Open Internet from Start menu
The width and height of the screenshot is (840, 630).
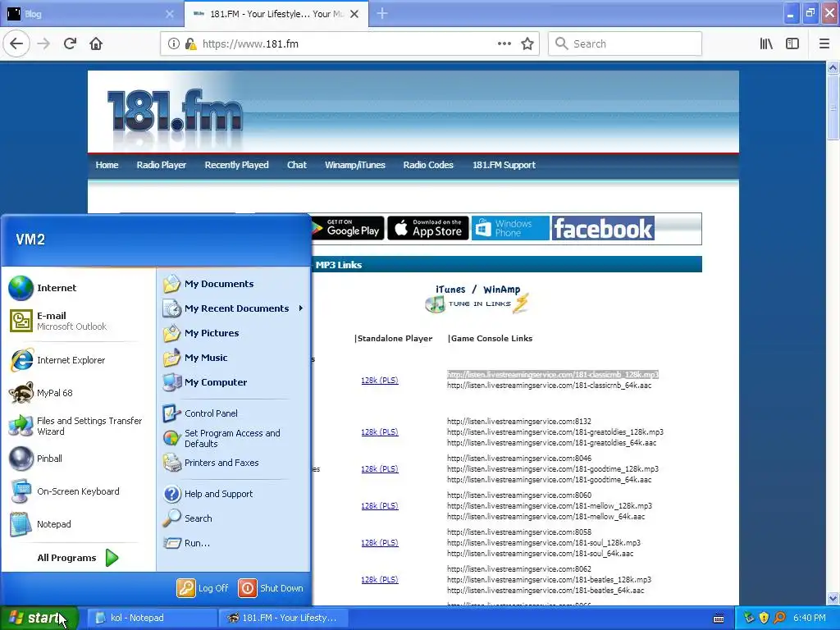[x=78, y=288]
